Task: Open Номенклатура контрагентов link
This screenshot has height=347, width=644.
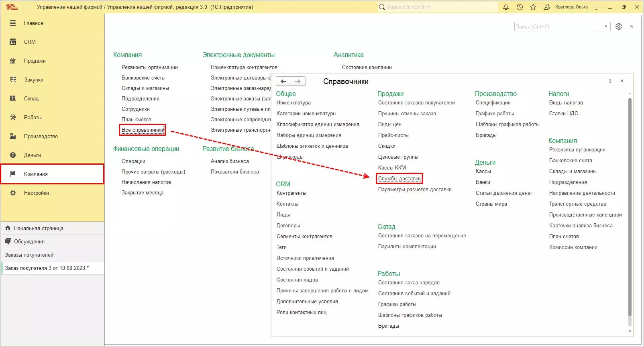Action: (x=244, y=67)
